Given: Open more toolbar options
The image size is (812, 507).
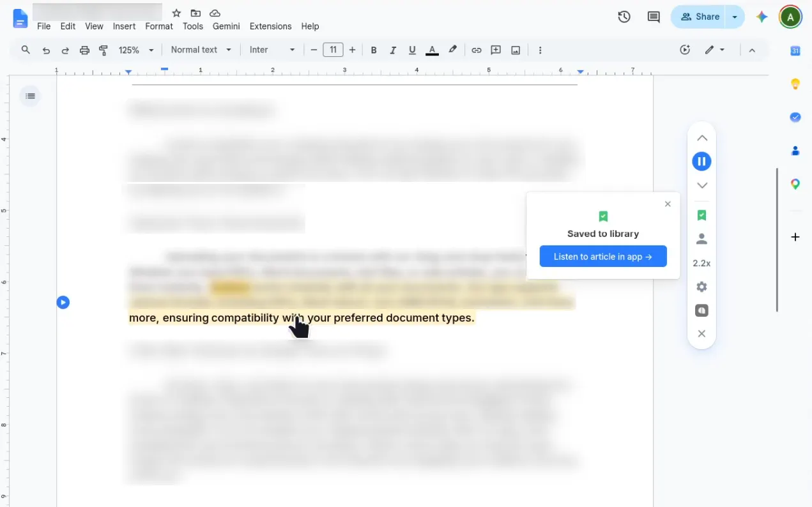Looking at the screenshot, I should [540, 50].
